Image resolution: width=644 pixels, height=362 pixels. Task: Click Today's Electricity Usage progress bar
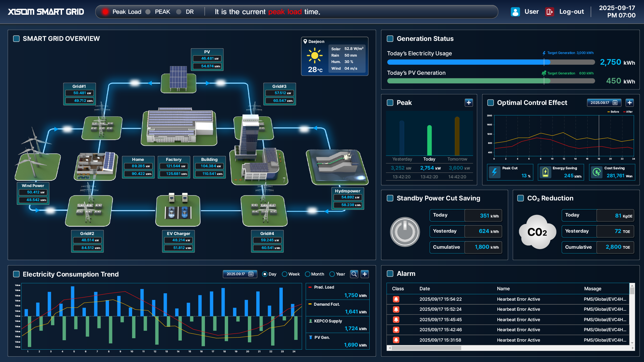[x=491, y=62]
